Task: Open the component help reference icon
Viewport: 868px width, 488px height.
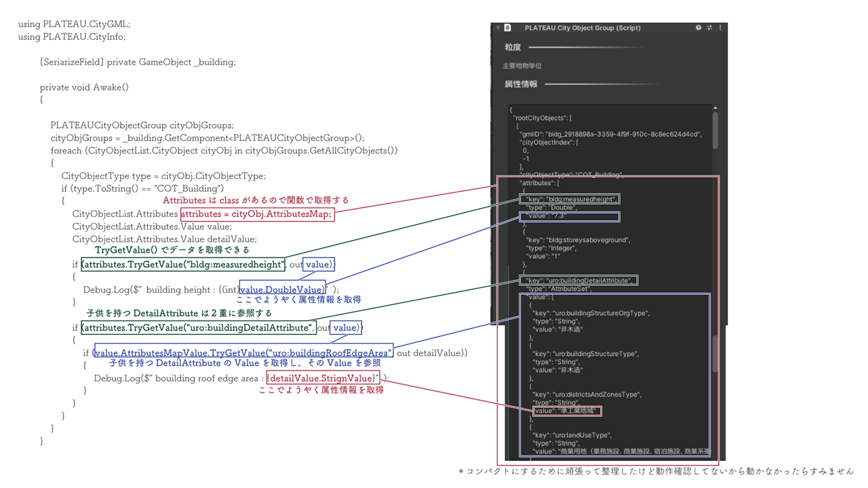Action: [x=698, y=28]
